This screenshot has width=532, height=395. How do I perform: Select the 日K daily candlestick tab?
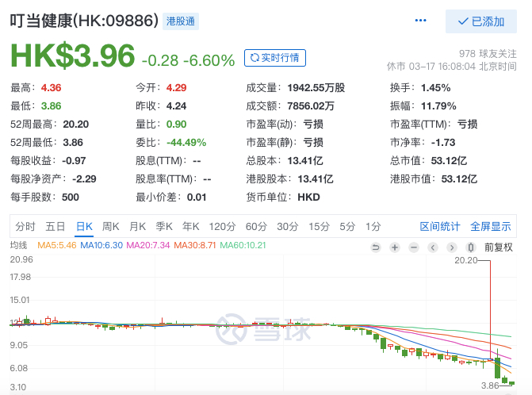pos(84,226)
